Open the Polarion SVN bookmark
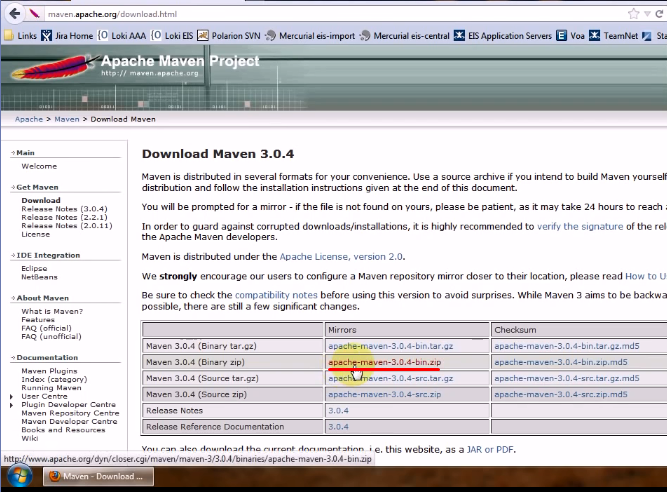 229,36
